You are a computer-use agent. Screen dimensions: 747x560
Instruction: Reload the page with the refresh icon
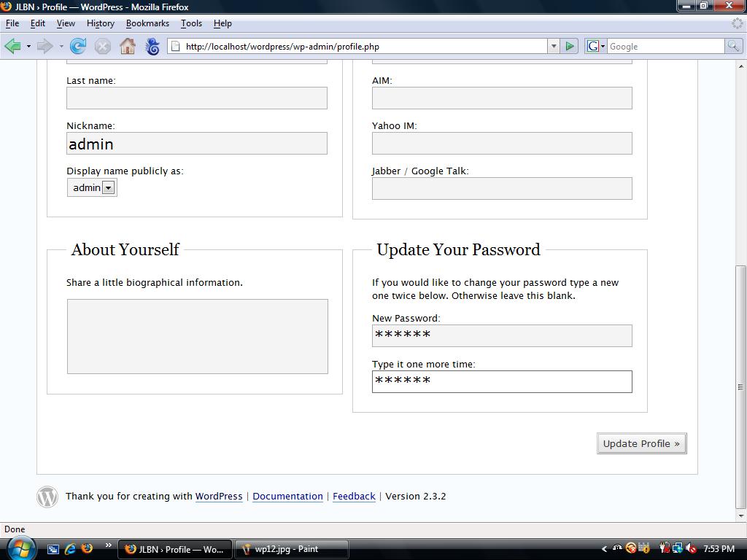78,47
